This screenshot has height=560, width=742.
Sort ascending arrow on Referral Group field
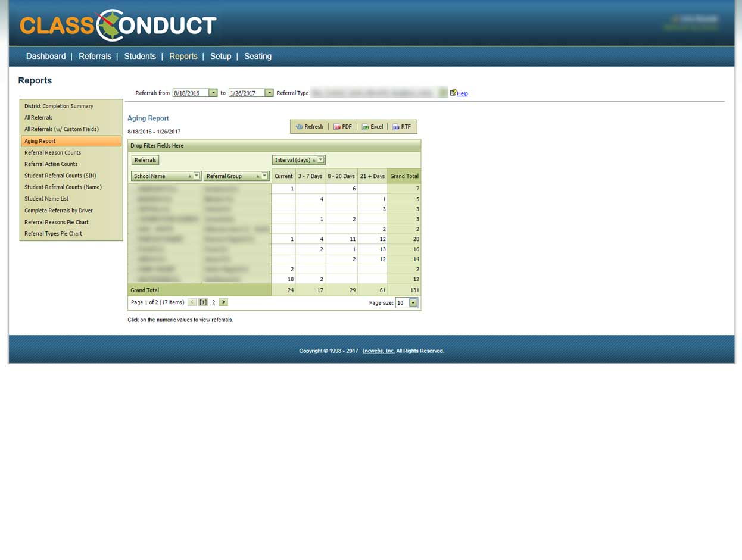(x=258, y=176)
